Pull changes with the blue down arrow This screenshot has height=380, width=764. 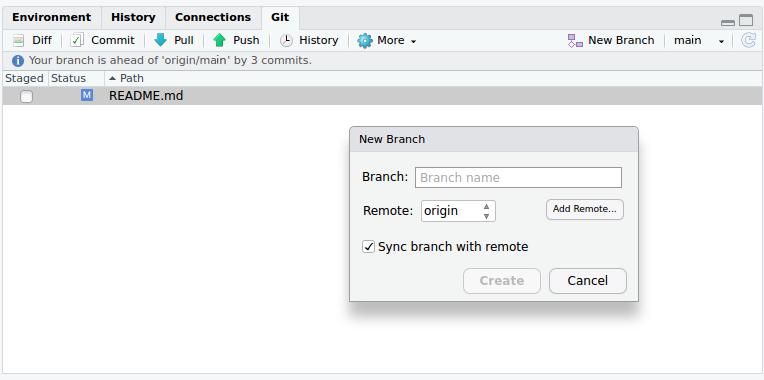point(173,40)
